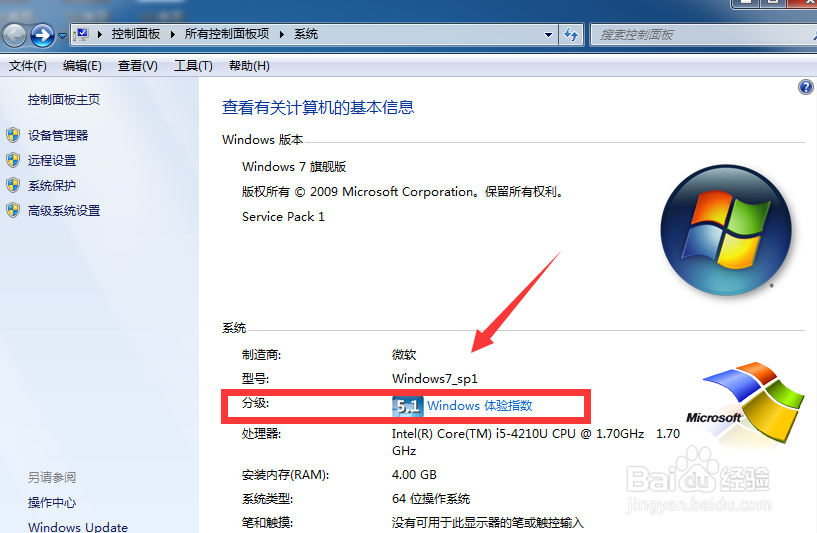The height and width of the screenshot is (533, 817).
Task: Click the 型号: label
Action: (255, 379)
